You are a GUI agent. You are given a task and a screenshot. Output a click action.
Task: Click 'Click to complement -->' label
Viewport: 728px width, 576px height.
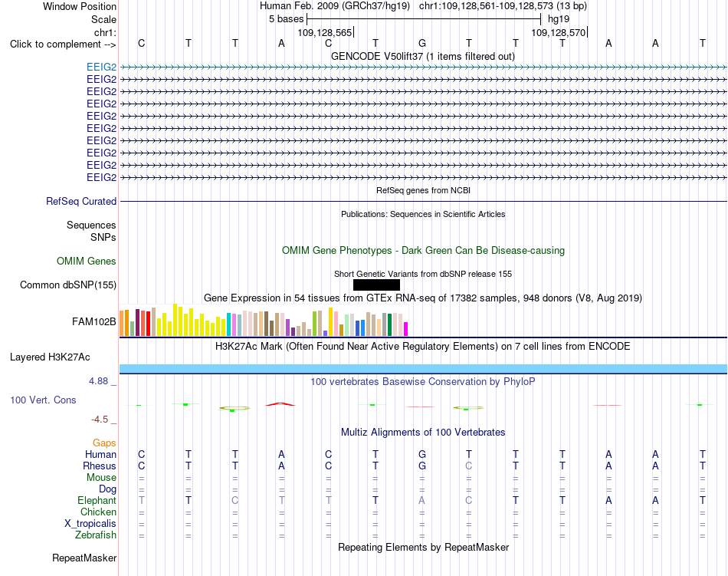63,44
